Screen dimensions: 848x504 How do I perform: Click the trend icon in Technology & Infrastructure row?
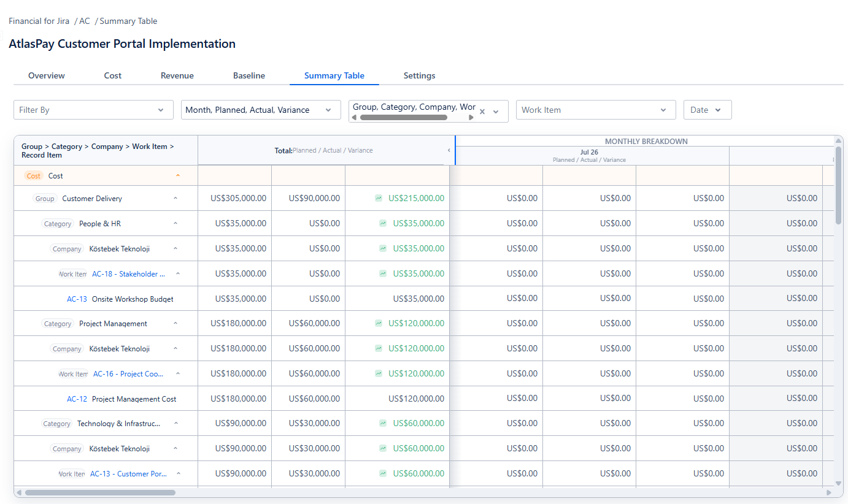click(x=383, y=423)
